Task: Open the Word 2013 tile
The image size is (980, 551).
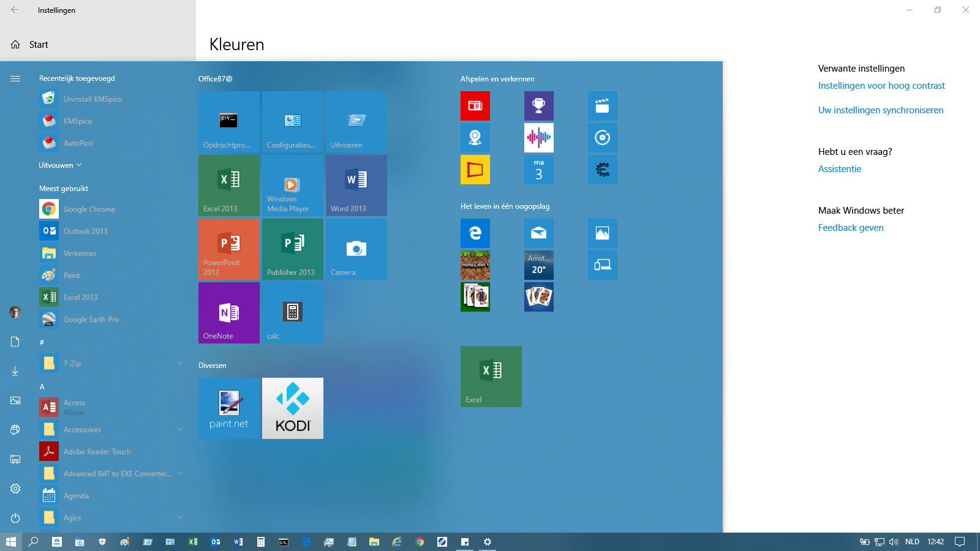Action: tap(356, 186)
